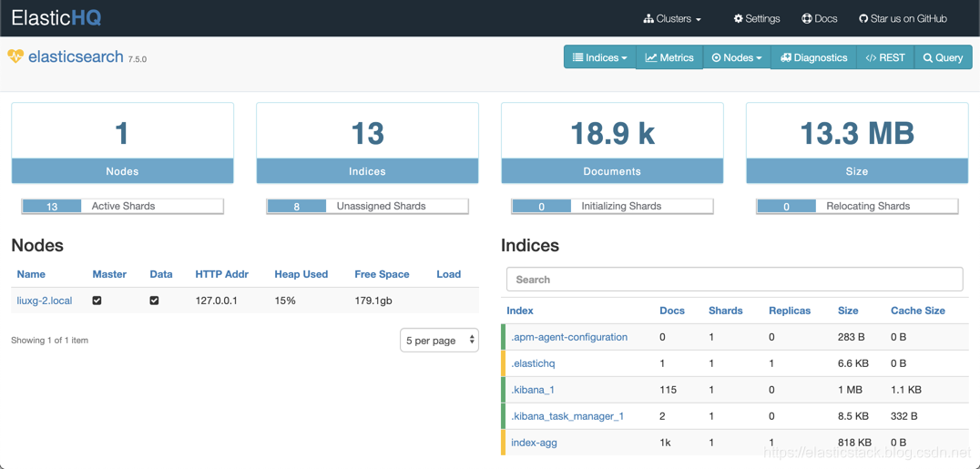Click the elasticsearch cluster name
Screen dimensions: 980x469
76,56
